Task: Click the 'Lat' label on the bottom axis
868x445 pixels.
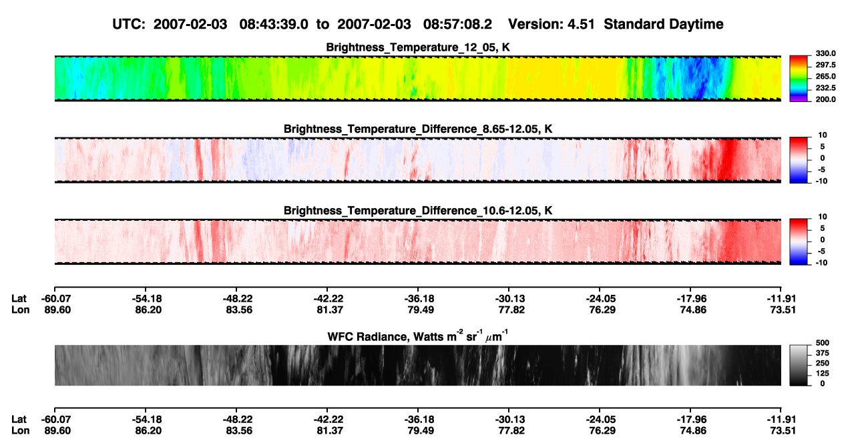Action: 19,419
